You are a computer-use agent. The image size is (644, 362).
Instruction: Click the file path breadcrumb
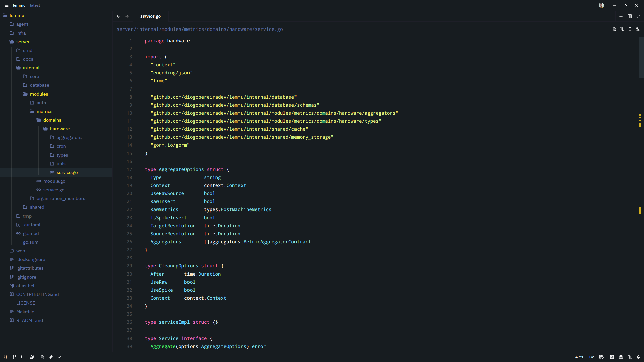[200, 29]
